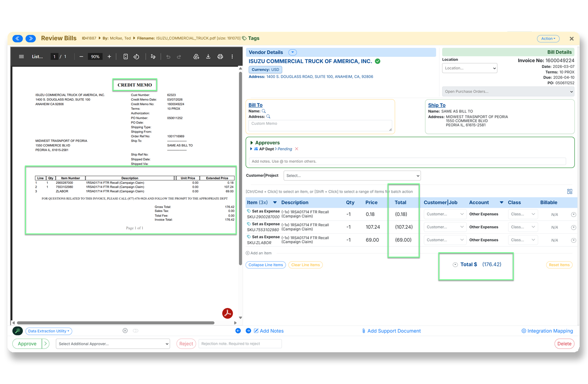The height and width of the screenshot is (384, 588).
Task: Click Add an item link
Action: pos(259,253)
